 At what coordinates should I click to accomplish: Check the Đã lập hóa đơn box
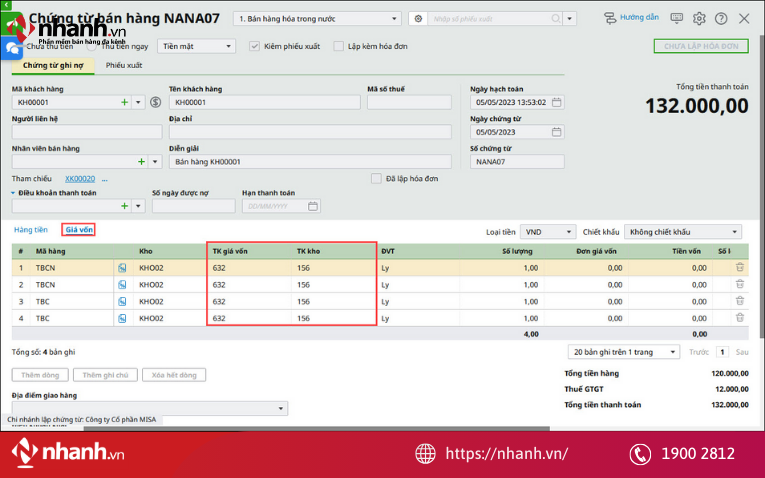click(x=376, y=179)
